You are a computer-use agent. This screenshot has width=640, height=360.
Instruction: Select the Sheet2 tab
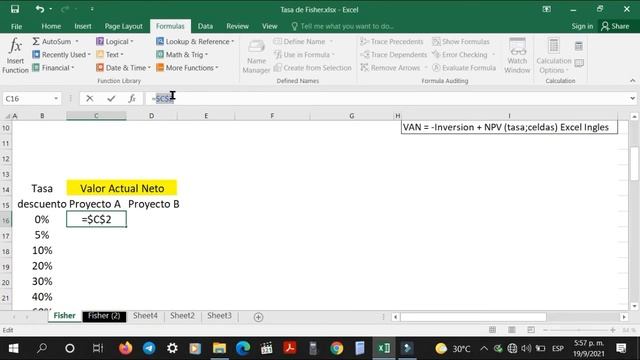pyautogui.click(x=182, y=316)
